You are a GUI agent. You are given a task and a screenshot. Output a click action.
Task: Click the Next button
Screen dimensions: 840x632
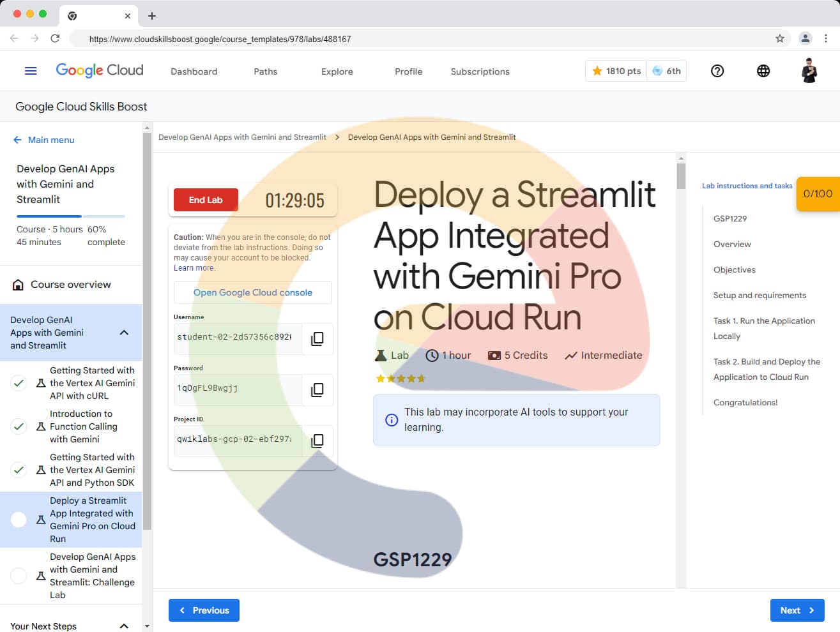pos(797,610)
